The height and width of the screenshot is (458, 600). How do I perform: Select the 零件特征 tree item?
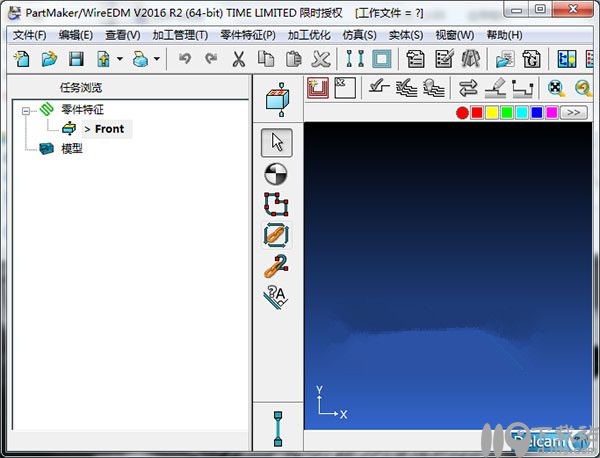(82, 110)
